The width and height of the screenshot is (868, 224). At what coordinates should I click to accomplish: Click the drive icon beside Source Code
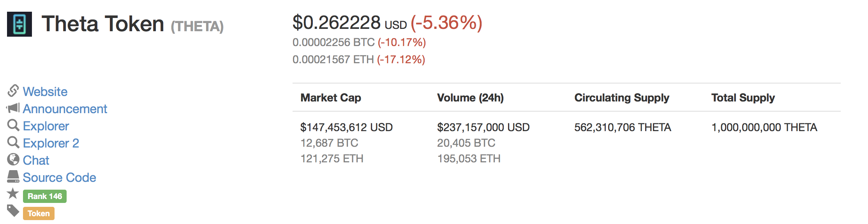tap(13, 176)
